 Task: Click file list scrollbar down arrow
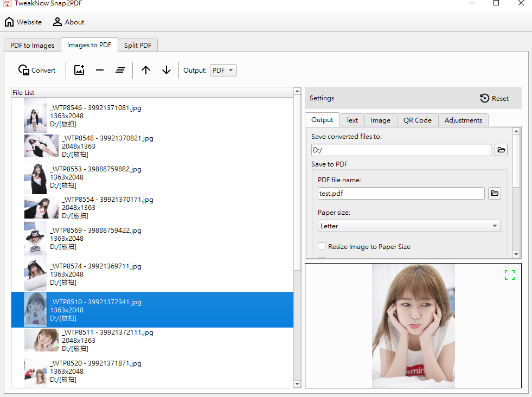(x=297, y=384)
